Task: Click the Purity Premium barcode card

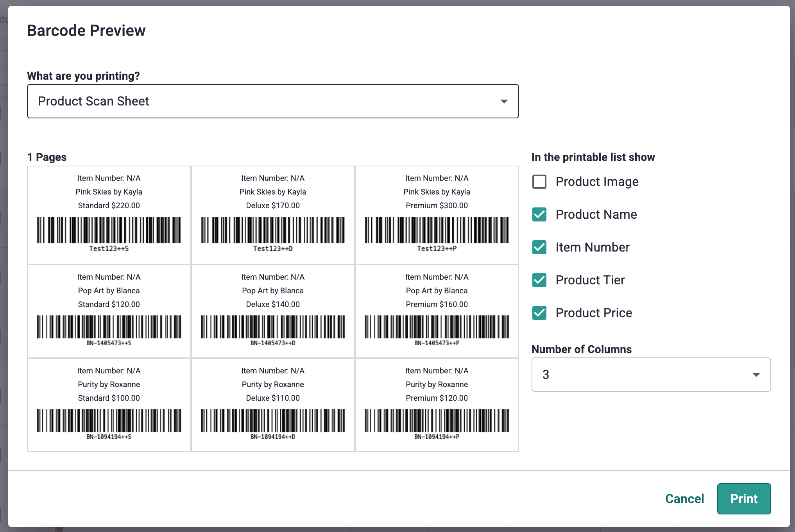Action: pyautogui.click(x=437, y=405)
